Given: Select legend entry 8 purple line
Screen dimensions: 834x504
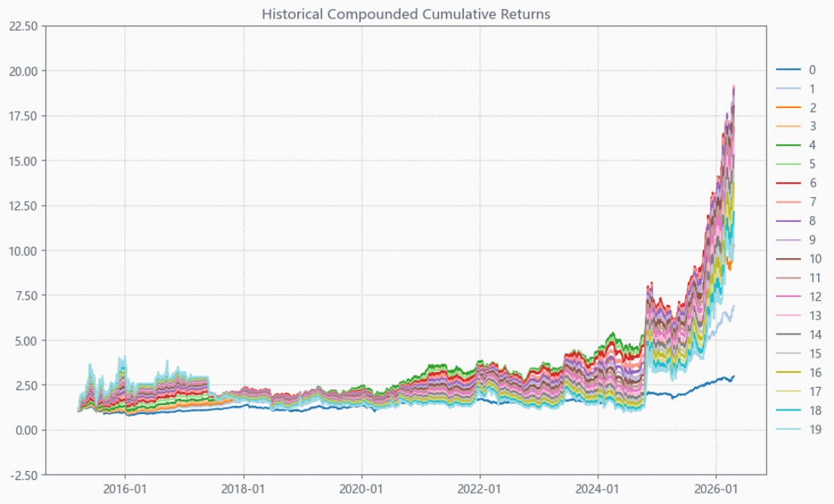Looking at the screenshot, I should coord(788,220).
